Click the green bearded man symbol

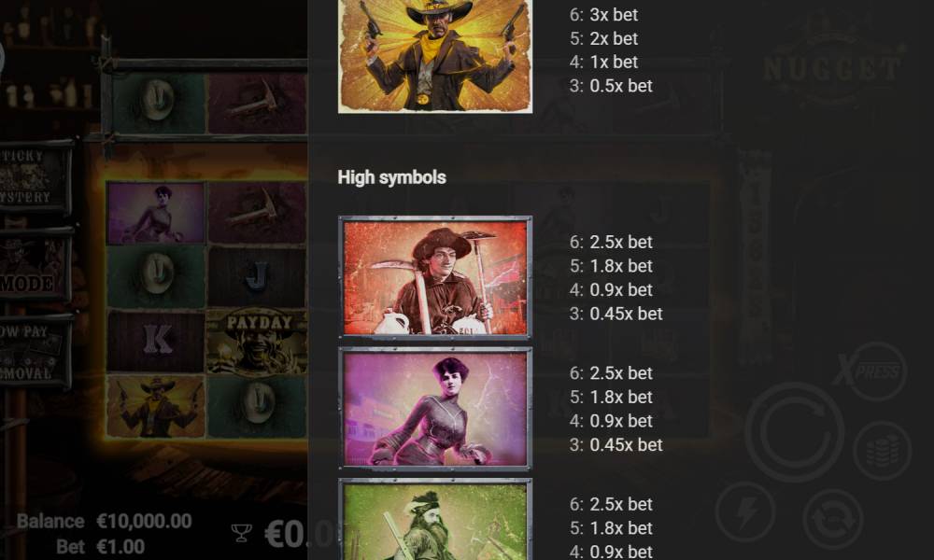(x=435, y=520)
